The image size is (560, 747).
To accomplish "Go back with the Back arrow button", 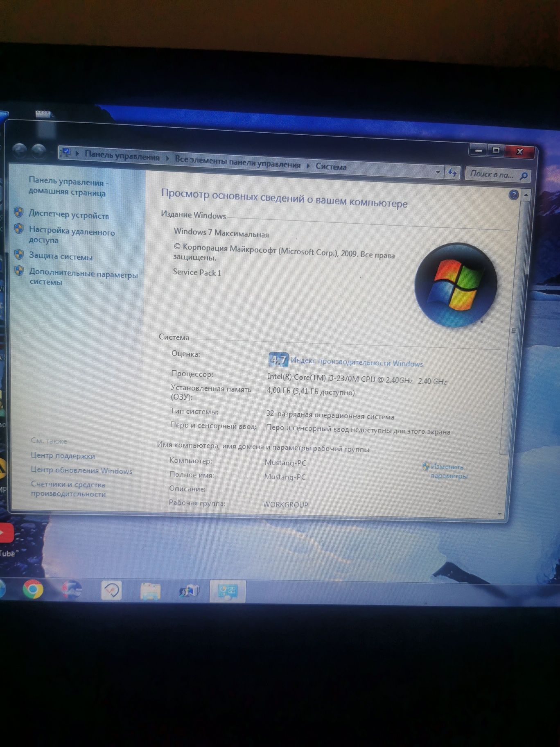I will click(x=20, y=151).
